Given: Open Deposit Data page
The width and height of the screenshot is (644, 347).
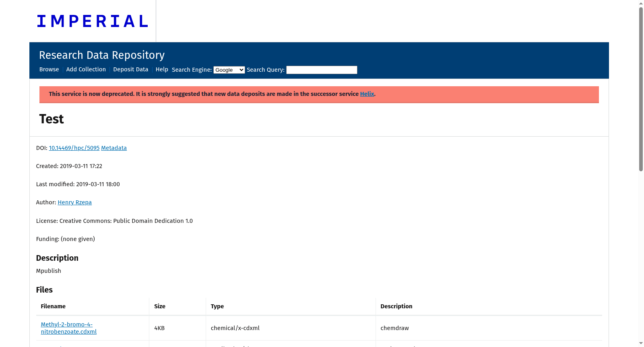Looking at the screenshot, I should (x=131, y=69).
